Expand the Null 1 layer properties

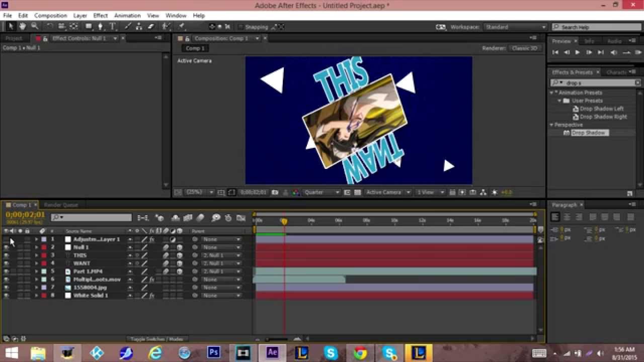36,247
